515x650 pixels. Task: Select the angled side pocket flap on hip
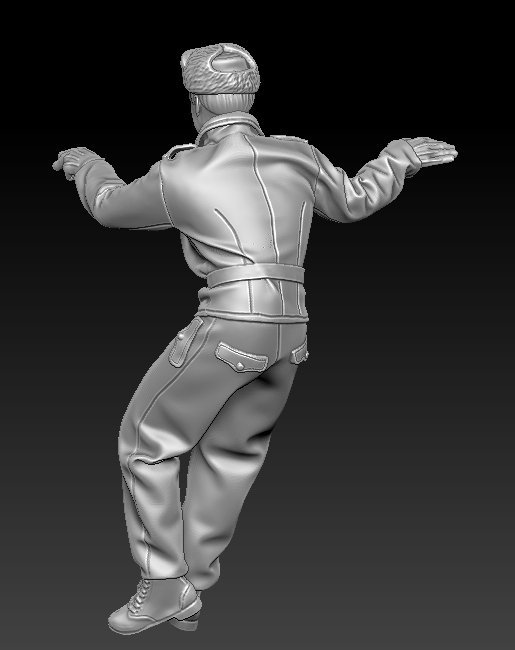[x=185, y=342]
